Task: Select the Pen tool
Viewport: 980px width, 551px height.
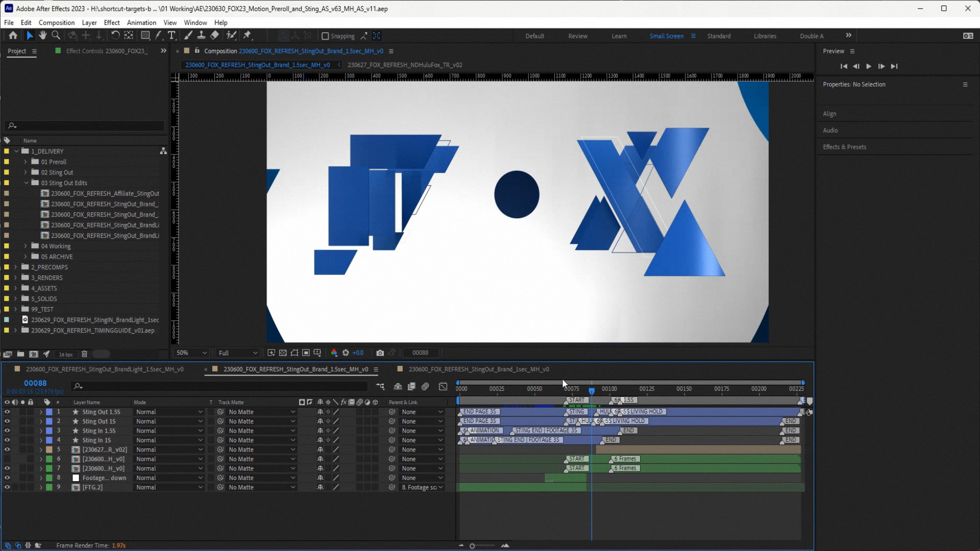Action: point(159,35)
